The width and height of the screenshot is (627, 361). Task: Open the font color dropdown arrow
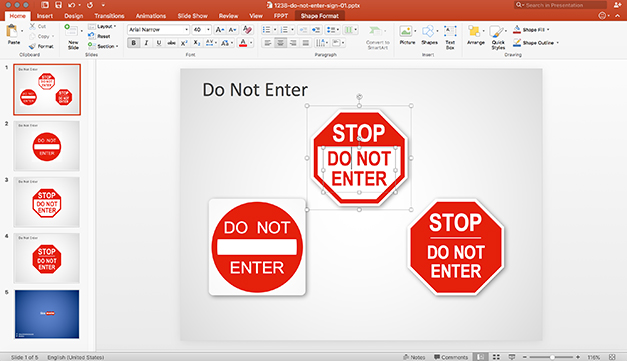tap(251, 43)
